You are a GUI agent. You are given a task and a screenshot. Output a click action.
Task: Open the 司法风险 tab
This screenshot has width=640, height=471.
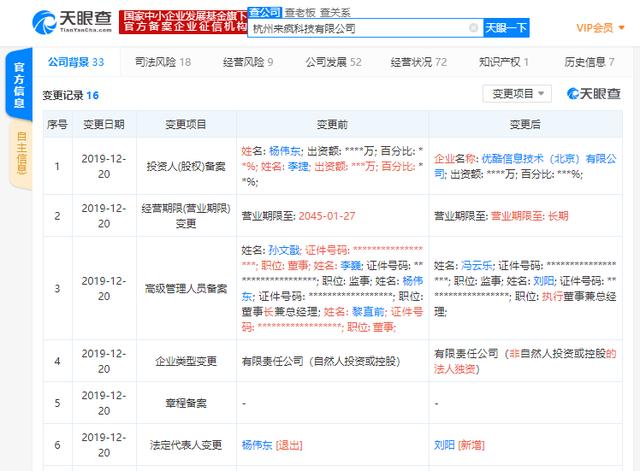(x=162, y=62)
